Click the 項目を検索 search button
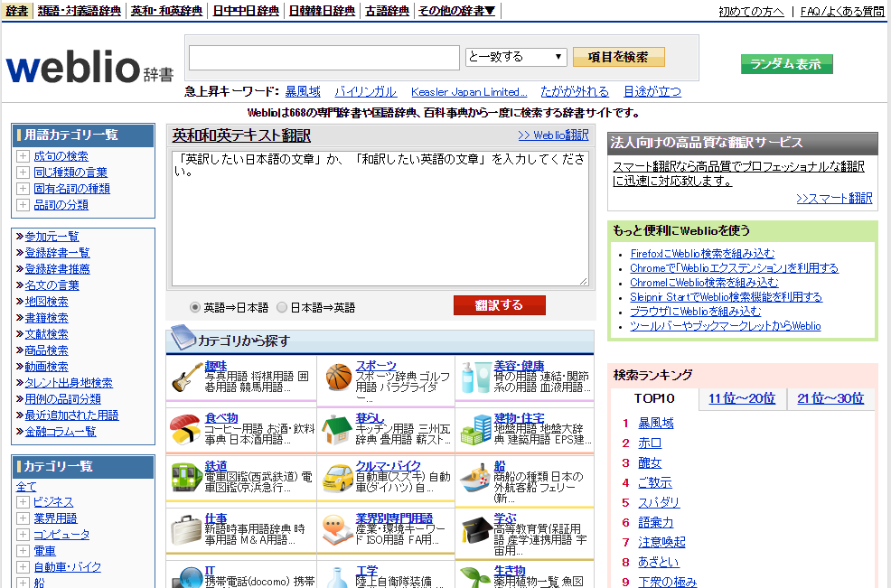 tap(618, 57)
